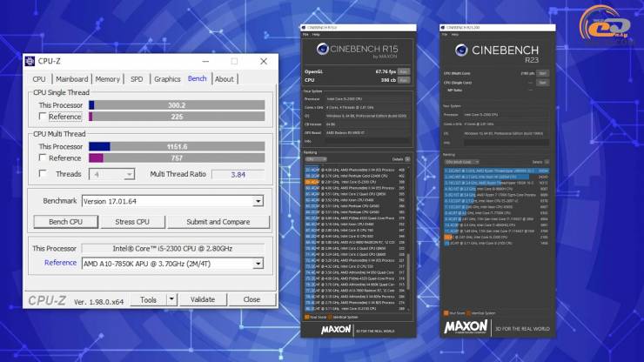Start the CPU (Multi Core) test in R23

[543, 74]
